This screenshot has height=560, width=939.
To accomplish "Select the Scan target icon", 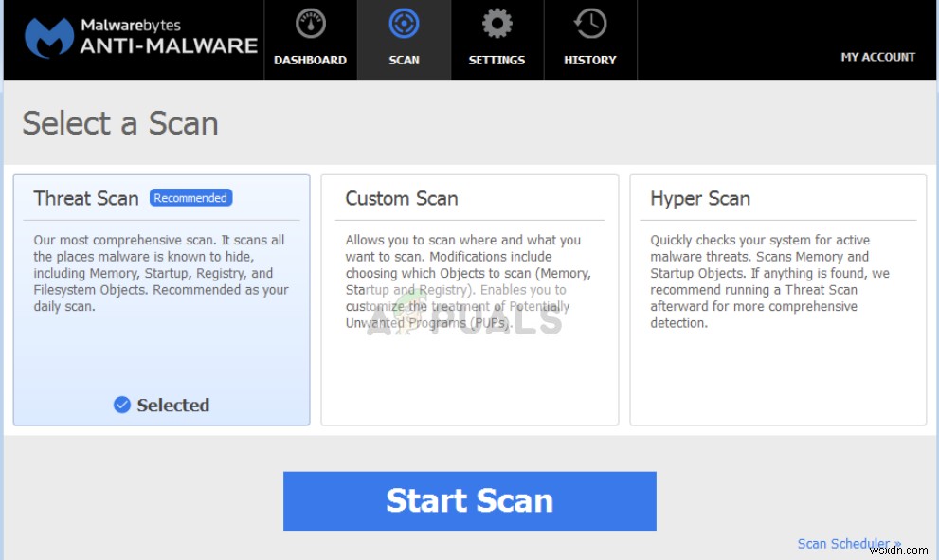I will pos(404,23).
